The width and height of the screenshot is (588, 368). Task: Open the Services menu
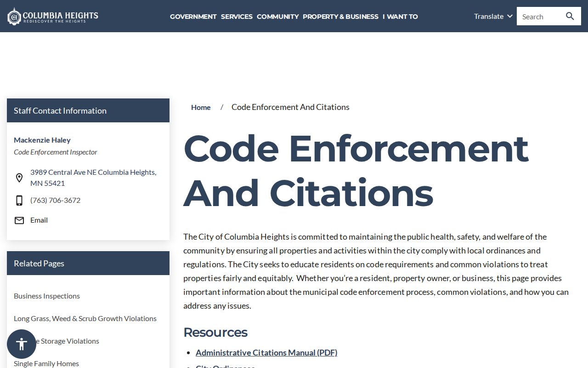click(237, 16)
